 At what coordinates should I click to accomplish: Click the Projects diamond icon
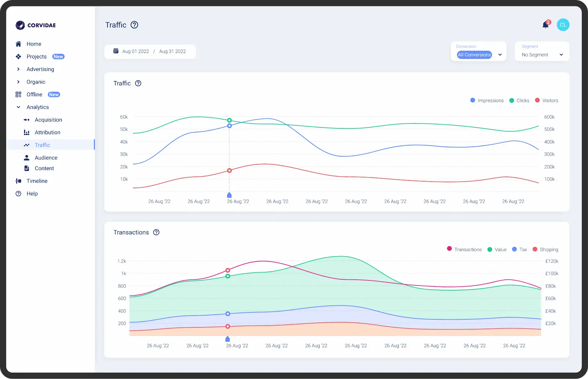pos(18,57)
